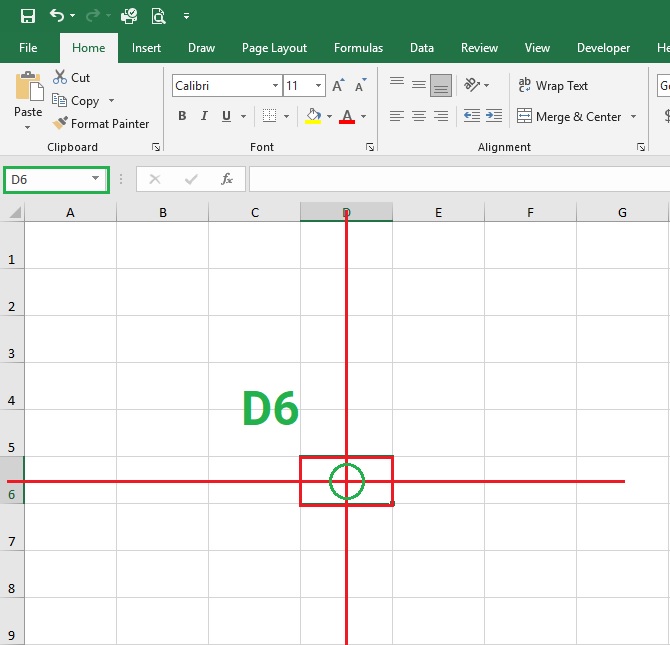Activate Format Painter
The height and width of the screenshot is (645, 670).
click(101, 124)
